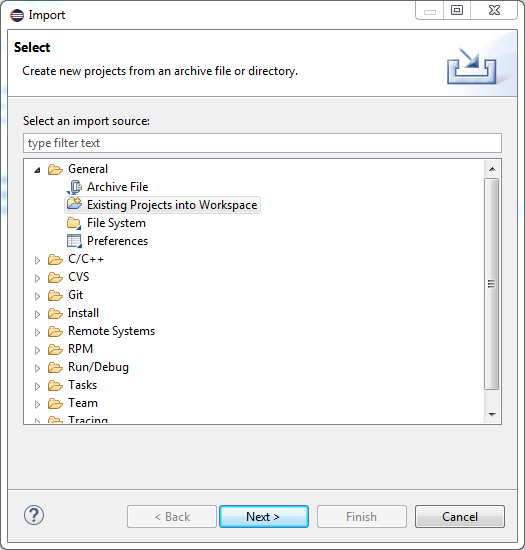Select the Install tree item

83,313
